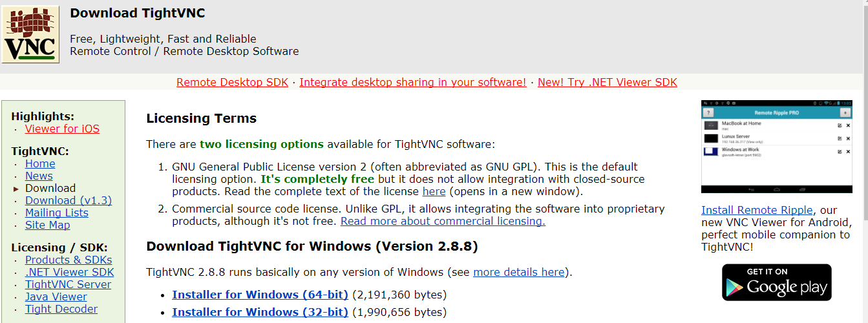Image resolution: width=868 pixels, height=323 pixels.
Task: Download the Installer for Windows (32-bit)
Action: click(260, 312)
